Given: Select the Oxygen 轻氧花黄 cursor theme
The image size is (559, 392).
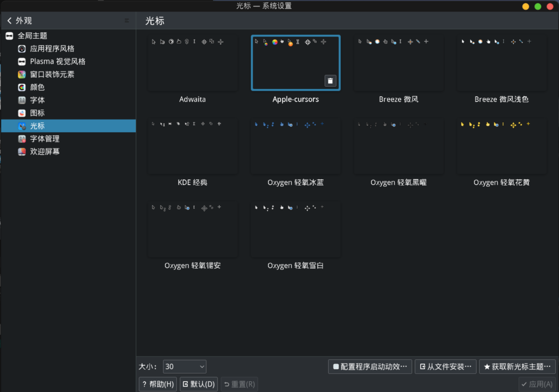Looking at the screenshot, I should tap(502, 146).
